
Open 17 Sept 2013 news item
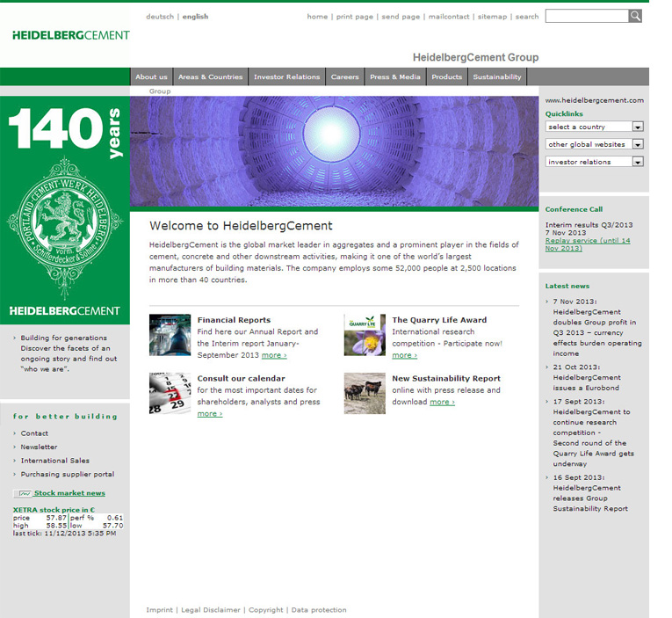[x=593, y=433]
